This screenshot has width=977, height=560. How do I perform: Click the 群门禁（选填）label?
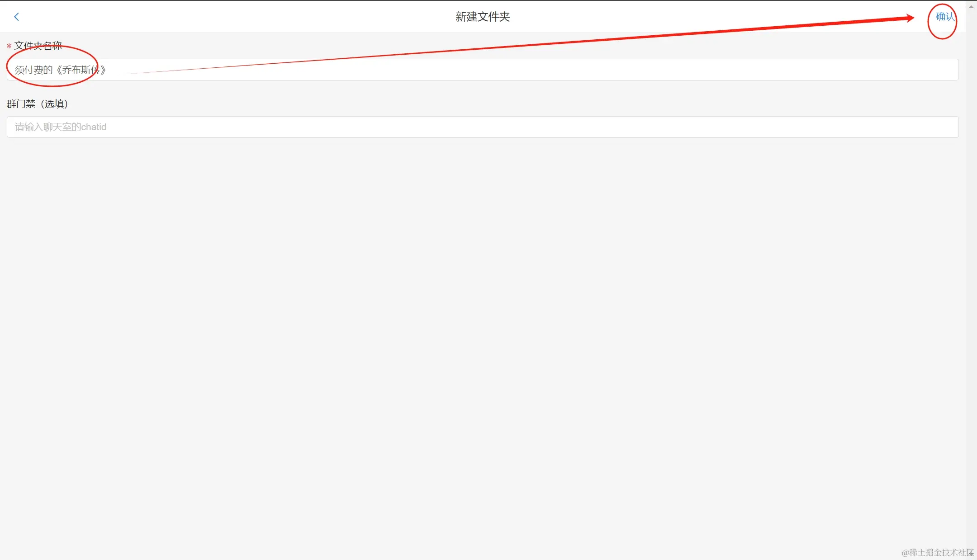point(37,104)
